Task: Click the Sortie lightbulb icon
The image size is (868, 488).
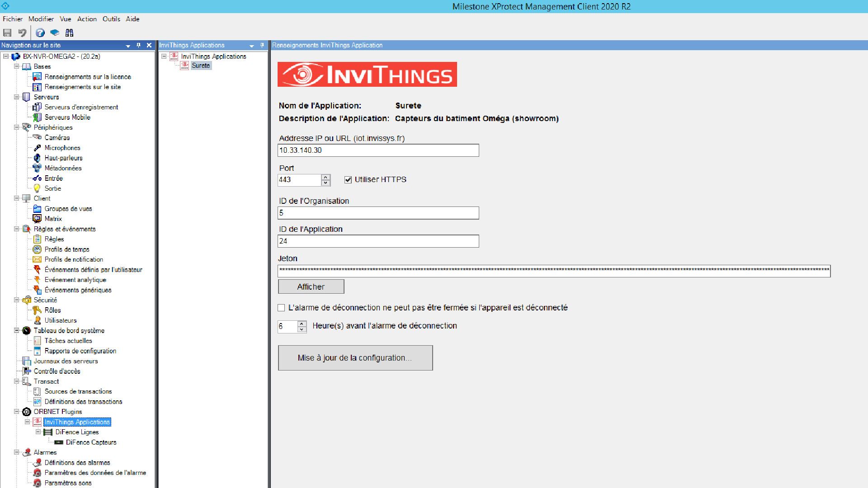Action: point(37,188)
